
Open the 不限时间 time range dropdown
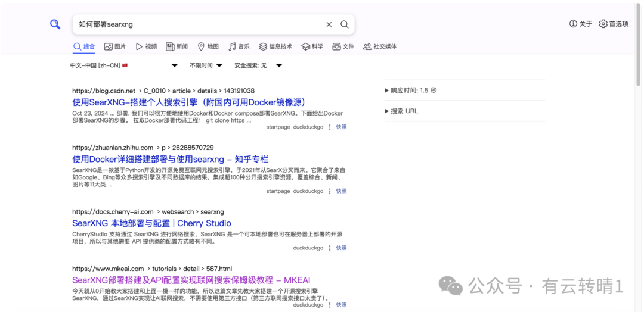pyautogui.click(x=206, y=65)
